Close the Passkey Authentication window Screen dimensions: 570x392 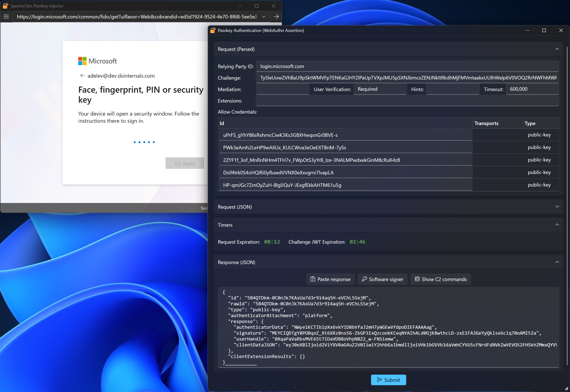561,31
